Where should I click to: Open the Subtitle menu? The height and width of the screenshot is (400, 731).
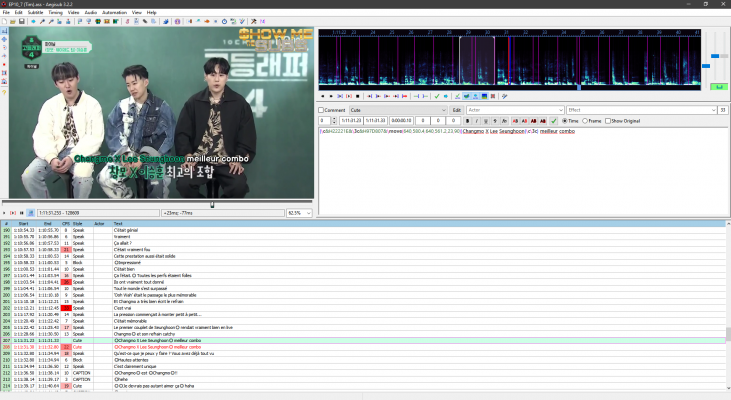point(35,13)
